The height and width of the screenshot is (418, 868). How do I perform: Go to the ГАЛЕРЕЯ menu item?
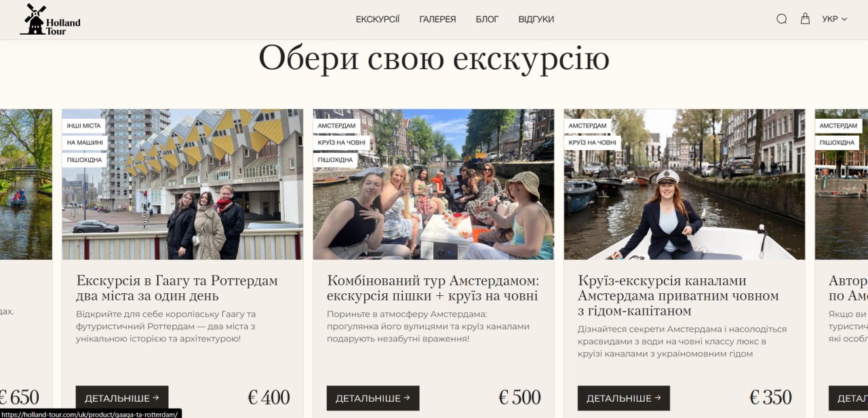pos(437,19)
